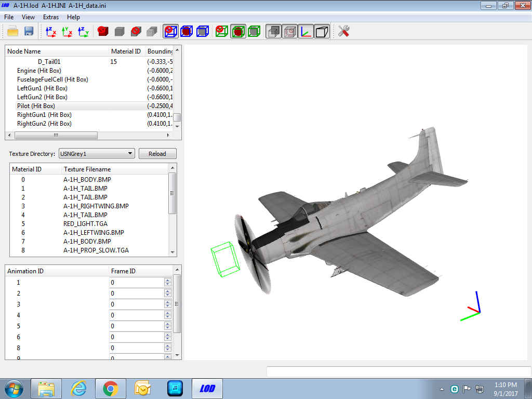The width and height of the screenshot is (532, 399).
Task: Toggle the green box with gray cube icon
Action: pos(254,32)
